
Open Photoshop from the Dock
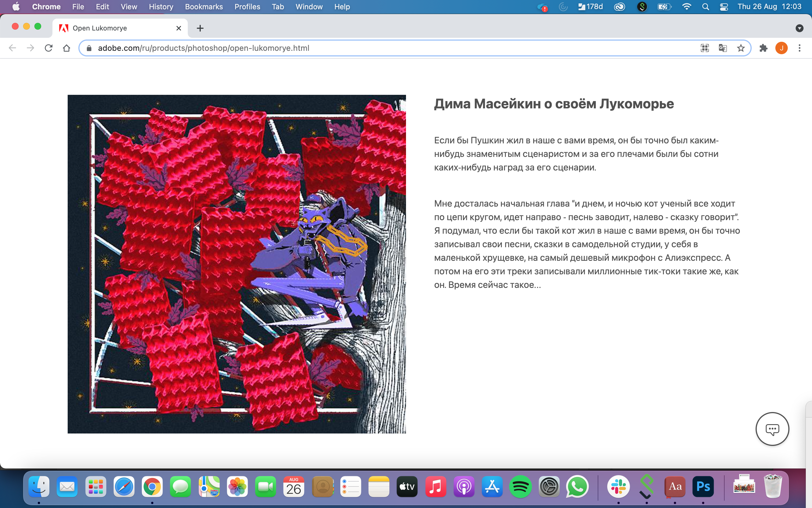coord(703,487)
